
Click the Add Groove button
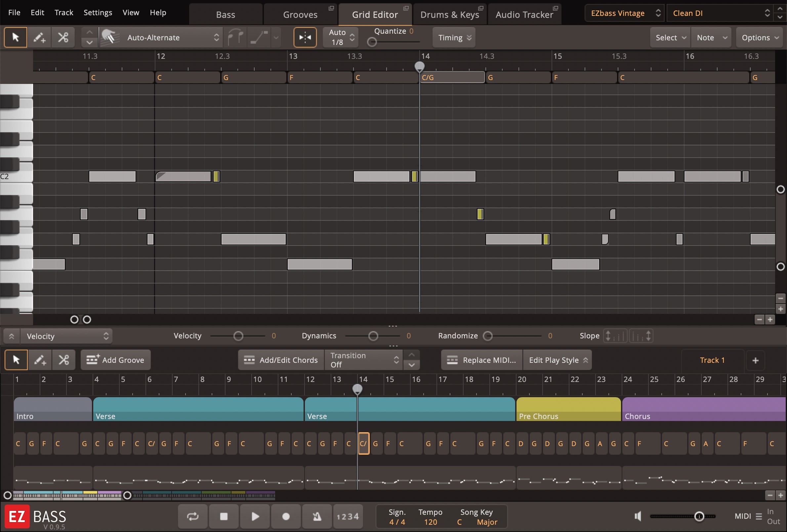pyautogui.click(x=116, y=360)
